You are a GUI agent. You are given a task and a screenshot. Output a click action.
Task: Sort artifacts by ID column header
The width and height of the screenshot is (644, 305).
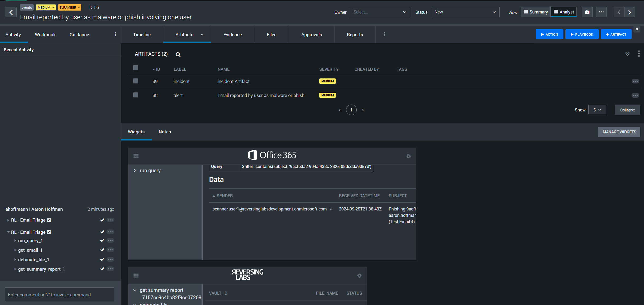point(156,69)
